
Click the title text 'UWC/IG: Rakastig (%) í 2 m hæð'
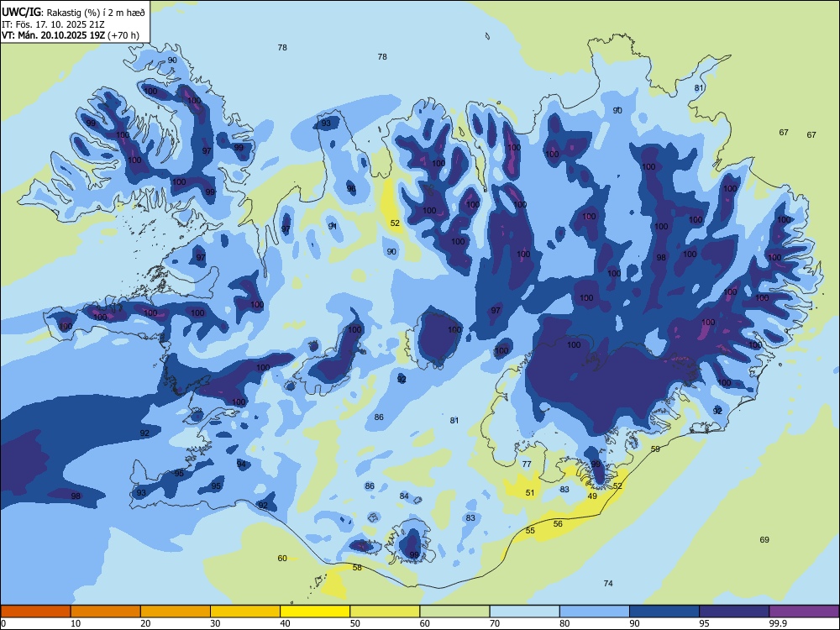tap(73, 13)
